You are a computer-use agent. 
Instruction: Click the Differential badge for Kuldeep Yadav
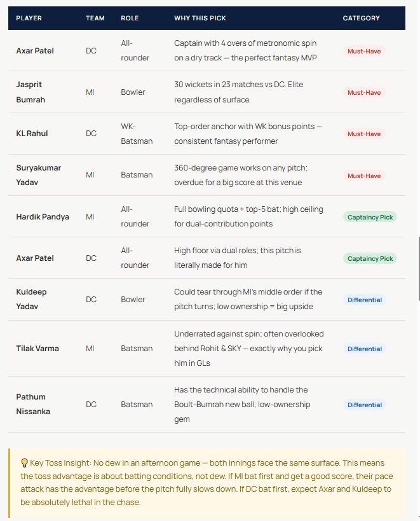tap(365, 300)
